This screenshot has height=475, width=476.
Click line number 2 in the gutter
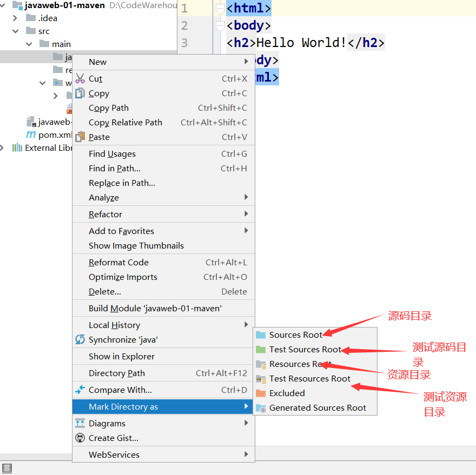pyautogui.click(x=184, y=25)
